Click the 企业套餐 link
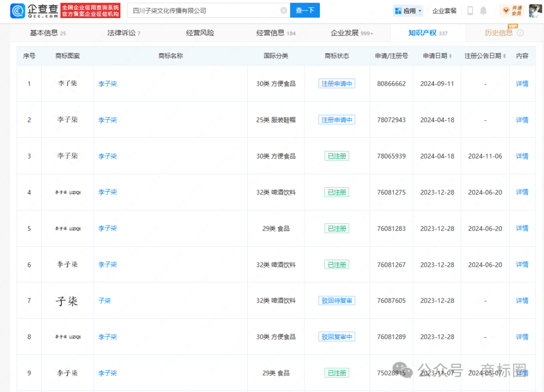The width and height of the screenshot is (544, 392). pos(444,11)
